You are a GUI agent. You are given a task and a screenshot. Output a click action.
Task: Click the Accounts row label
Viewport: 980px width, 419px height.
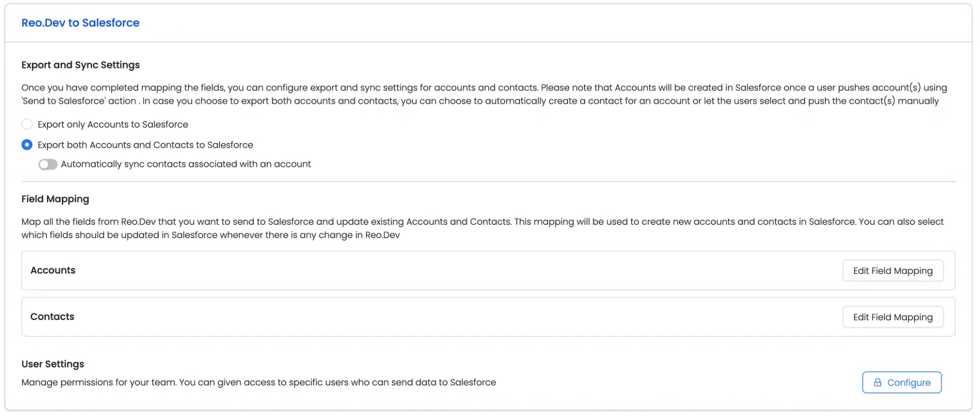pos(53,270)
